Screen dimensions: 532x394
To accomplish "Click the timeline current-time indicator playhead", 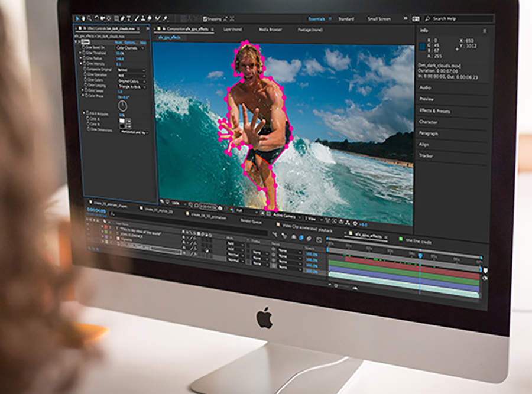I will 420,255.
